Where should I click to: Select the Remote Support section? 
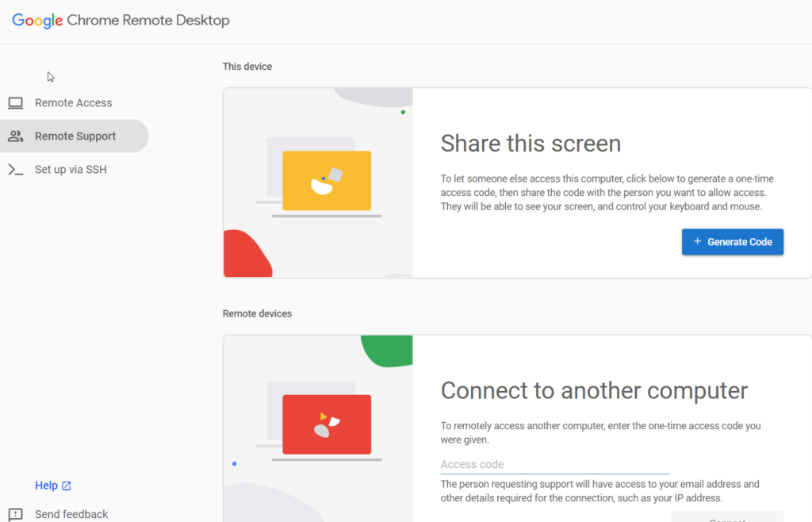click(x=75, y=136)
